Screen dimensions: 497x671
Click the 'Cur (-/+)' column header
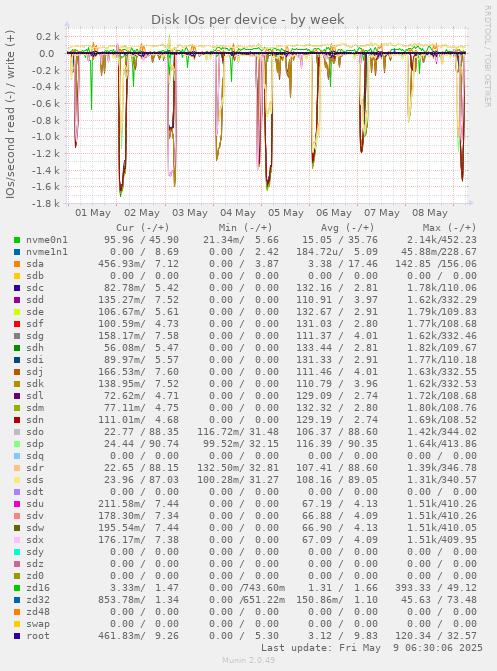click(143, 228)
